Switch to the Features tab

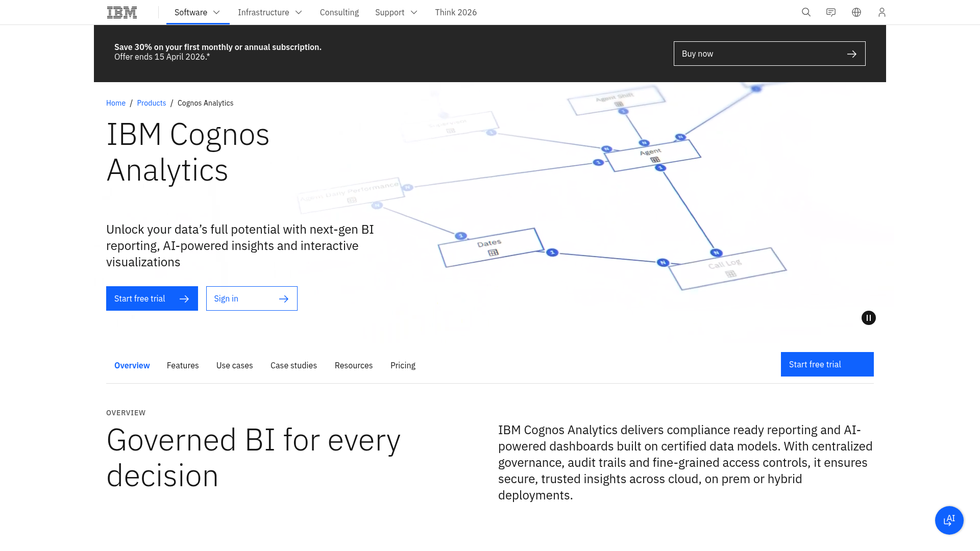[x=183, y=365]
